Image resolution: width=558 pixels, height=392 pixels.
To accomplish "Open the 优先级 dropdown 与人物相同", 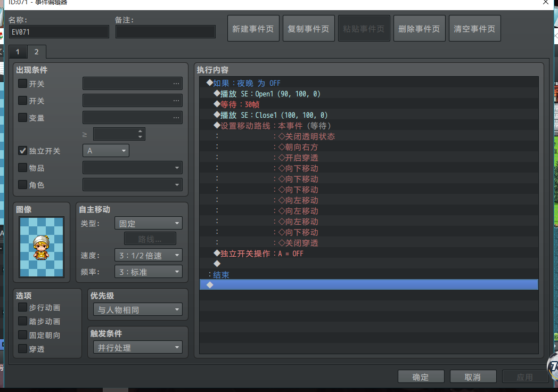I will (x=138, y=310).
